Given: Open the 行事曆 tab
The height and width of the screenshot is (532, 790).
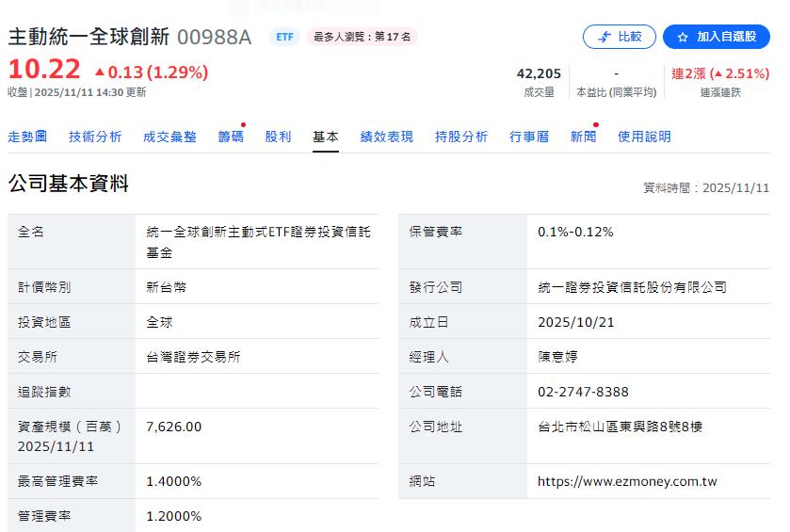Looking at the screenshot, I should click(x=529, y=137).
